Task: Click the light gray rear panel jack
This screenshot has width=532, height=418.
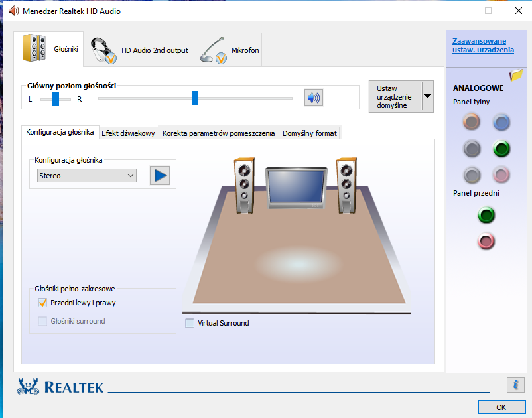Action: click(x=472, y=175)
